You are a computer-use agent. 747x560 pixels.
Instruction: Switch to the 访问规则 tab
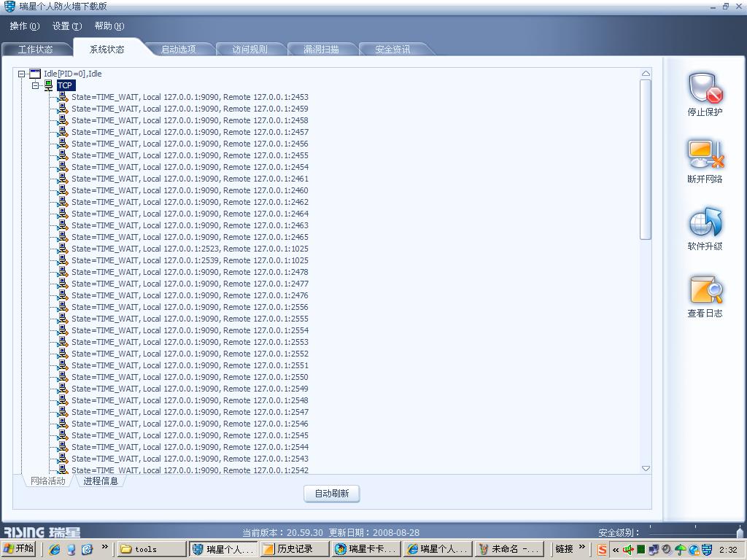pos(249,49)
